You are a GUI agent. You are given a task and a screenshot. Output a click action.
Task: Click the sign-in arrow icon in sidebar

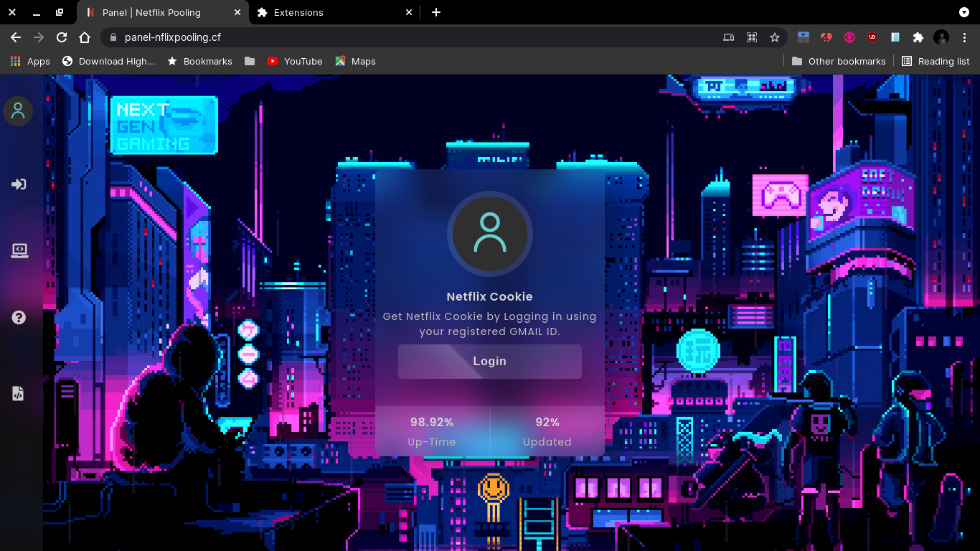coord(19,184)
